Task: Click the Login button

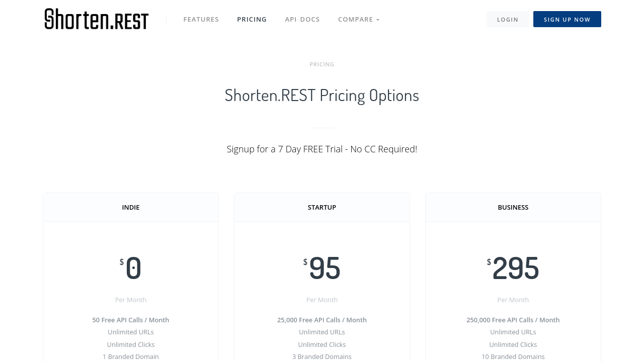Action: click(x=508, y=19)
